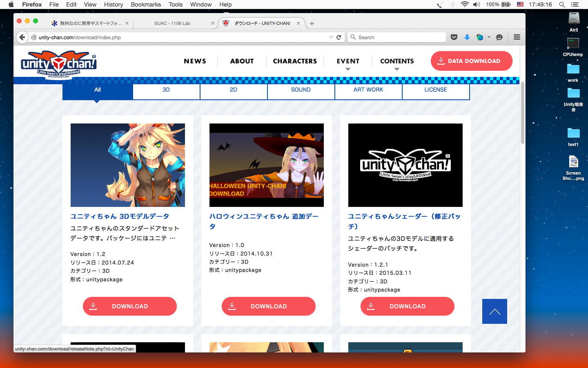
Task: Select the All category tab
Action: [98, 91]
